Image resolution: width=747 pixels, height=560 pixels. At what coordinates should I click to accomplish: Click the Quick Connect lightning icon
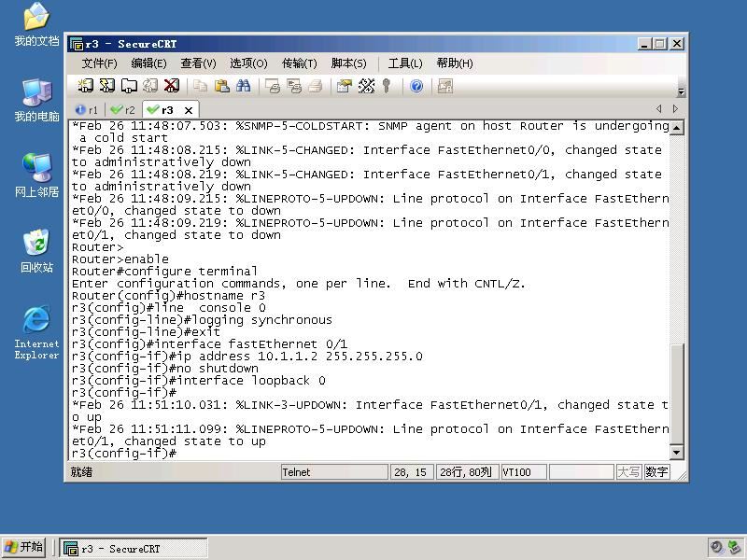[107, 86]
